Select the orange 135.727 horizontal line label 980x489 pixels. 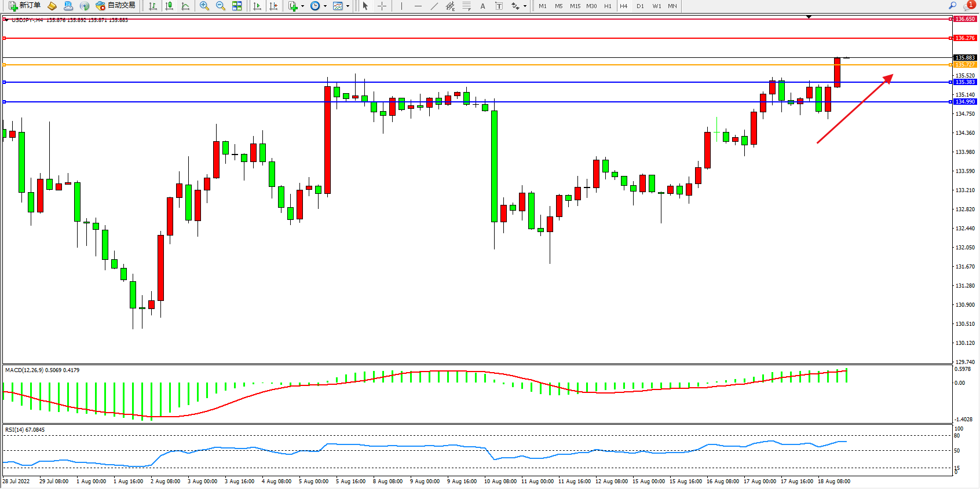coord(964,65)
